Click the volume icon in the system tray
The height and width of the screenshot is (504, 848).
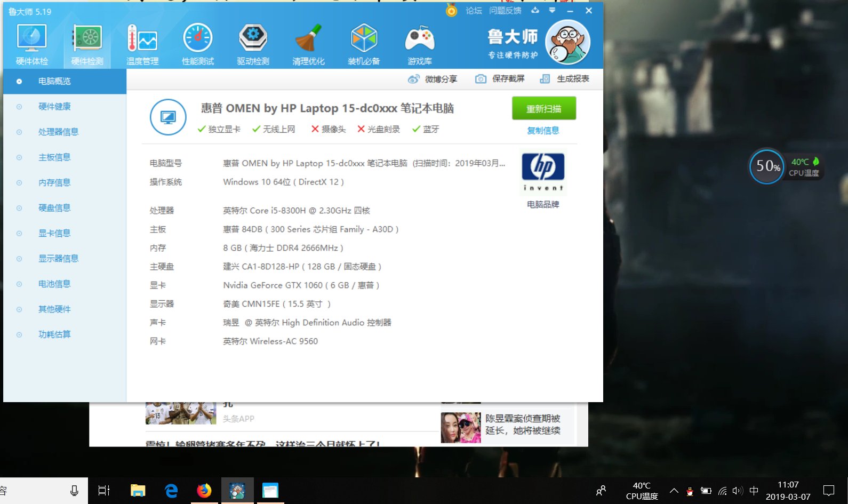738,491
